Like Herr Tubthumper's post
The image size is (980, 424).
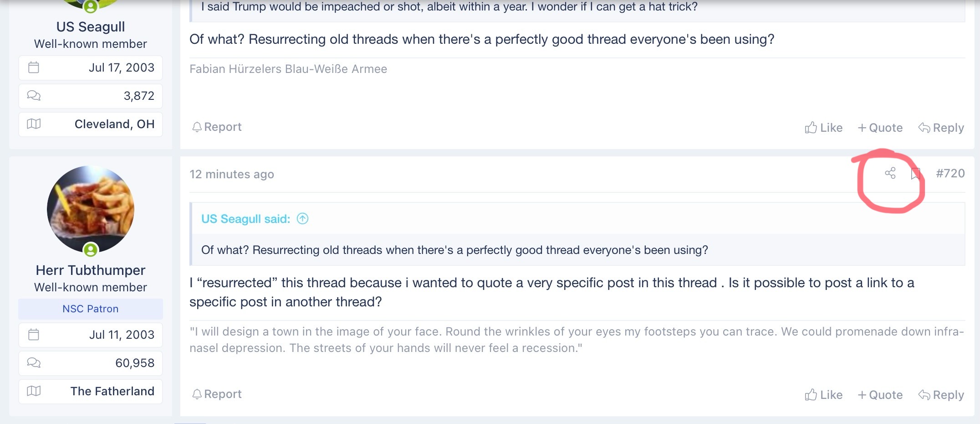(x=823, y=395)
